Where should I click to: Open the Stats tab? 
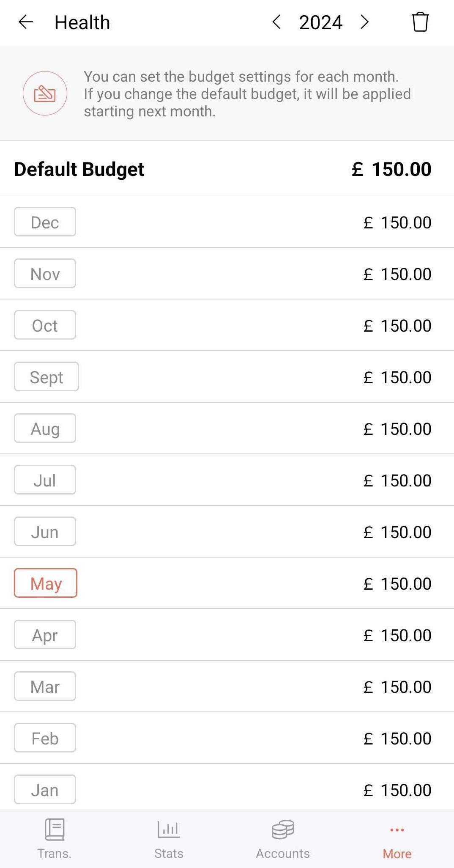(x=169, y=838)
